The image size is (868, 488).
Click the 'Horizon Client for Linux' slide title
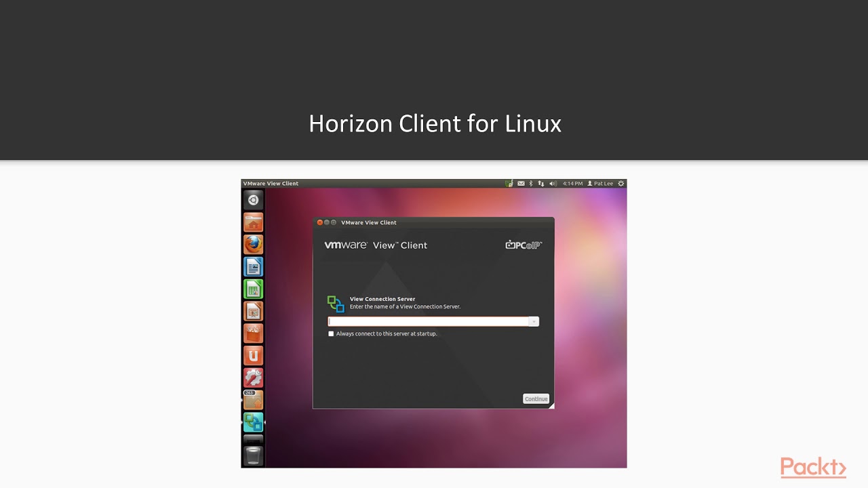[435, 123]
